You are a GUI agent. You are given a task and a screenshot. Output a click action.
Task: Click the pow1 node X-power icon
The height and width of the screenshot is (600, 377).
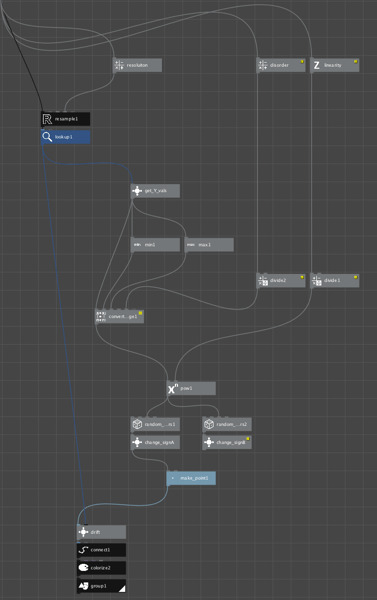tap(173, 388)
